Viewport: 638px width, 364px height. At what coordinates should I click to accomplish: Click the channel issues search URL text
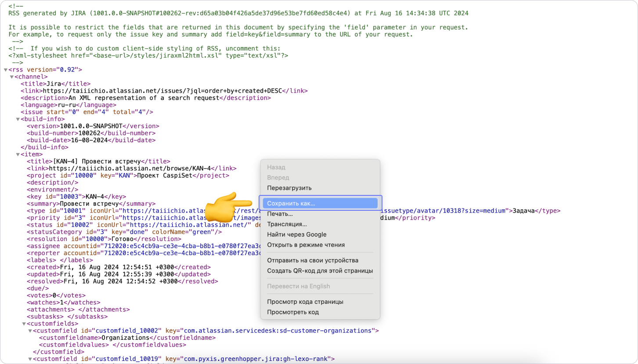(x=165, y=91)
